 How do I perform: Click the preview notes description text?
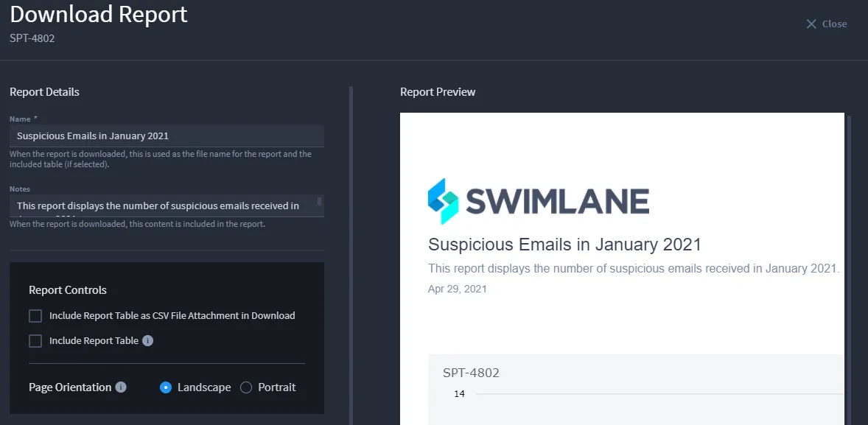pyautogui.click(x=634, y=268)
